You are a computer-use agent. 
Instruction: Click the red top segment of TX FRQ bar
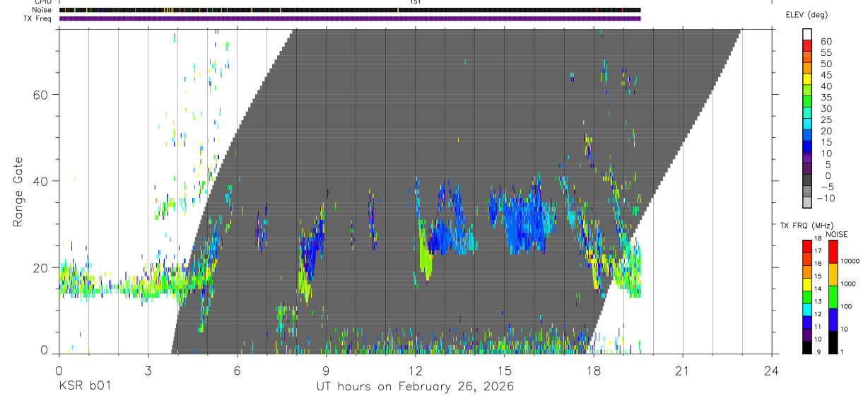[x=807, y=247]
